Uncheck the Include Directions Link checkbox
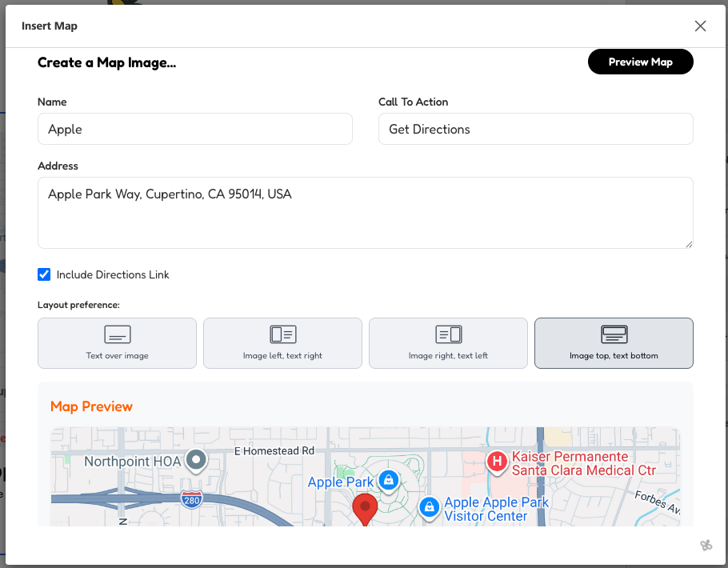728x568 pixels. (x=44, y=274)
